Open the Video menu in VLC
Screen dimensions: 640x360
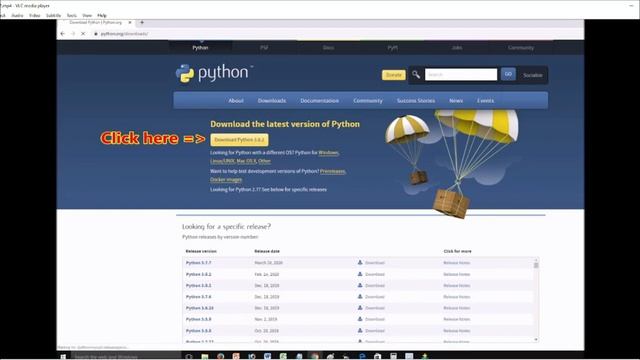coord(35,15)
